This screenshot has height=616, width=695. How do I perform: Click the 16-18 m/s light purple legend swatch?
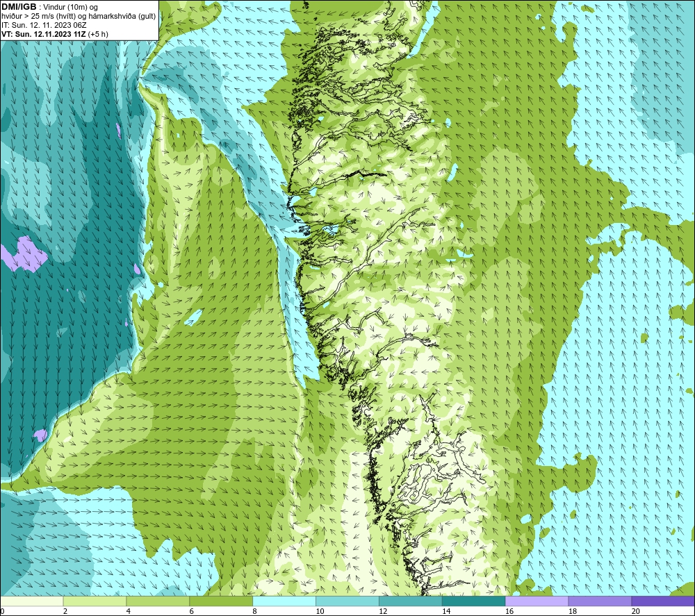[537, 601]
